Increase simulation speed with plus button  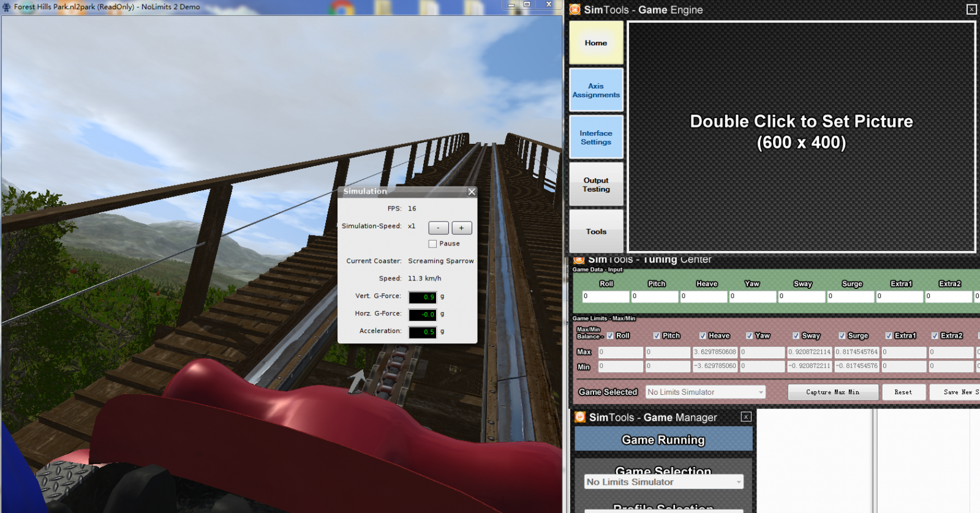tap(462, 228)
